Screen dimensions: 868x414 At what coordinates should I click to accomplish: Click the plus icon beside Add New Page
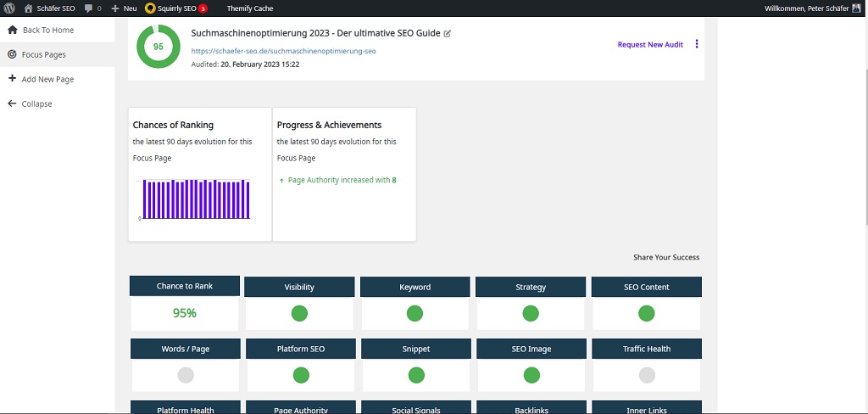[12, 79]
